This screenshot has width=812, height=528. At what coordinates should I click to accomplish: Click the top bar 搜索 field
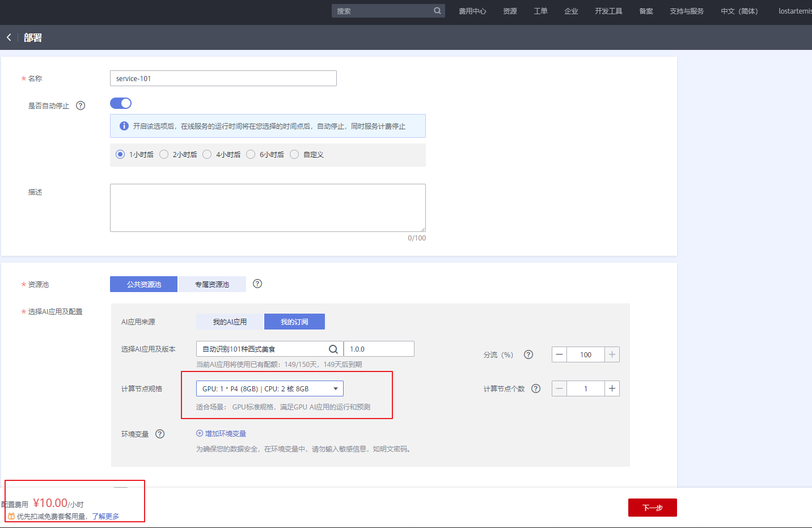point(388,11)
